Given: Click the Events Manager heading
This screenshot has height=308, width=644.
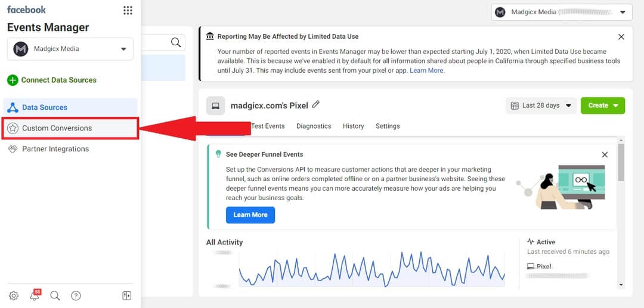Looking at the screenshot, I should [48, 27].
